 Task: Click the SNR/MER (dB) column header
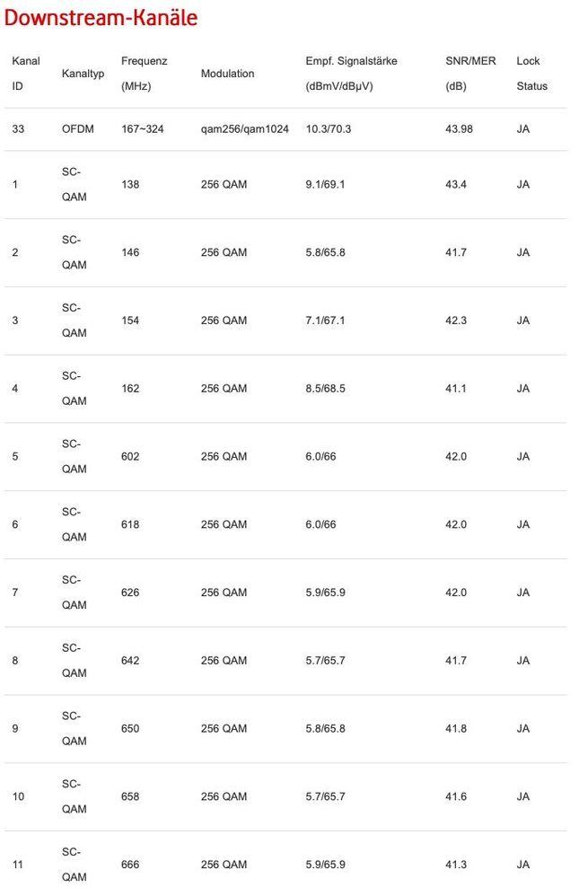click(470, 74)
